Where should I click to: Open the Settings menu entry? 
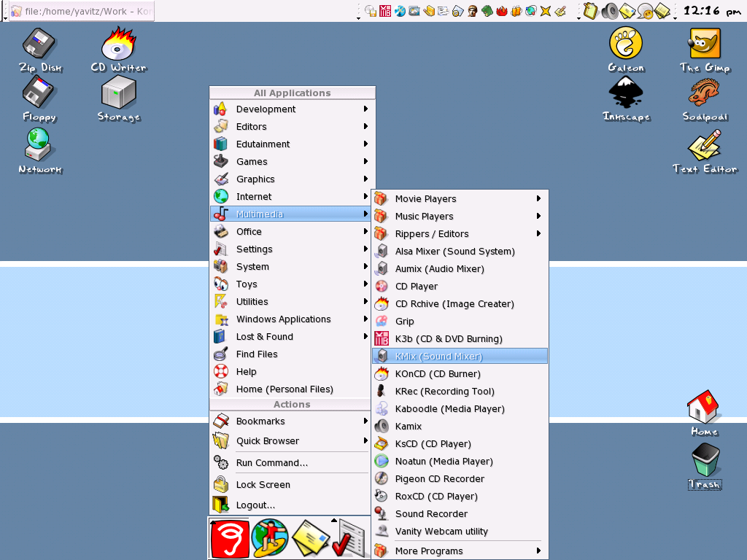point(292,249)
